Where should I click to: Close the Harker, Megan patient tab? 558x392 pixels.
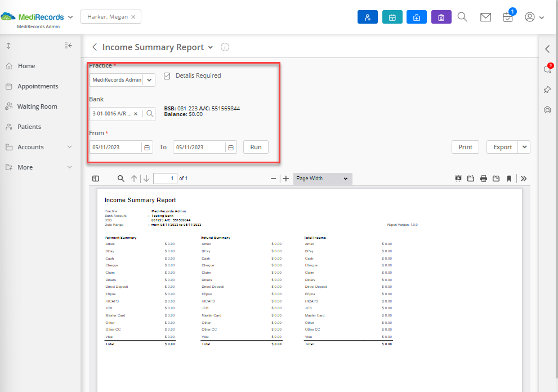133,17
